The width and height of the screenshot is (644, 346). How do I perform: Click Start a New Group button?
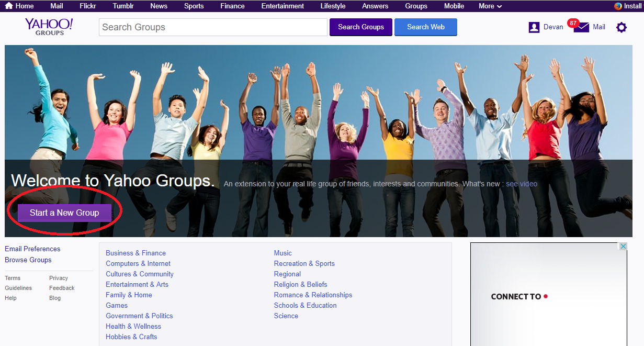[64, 213]
